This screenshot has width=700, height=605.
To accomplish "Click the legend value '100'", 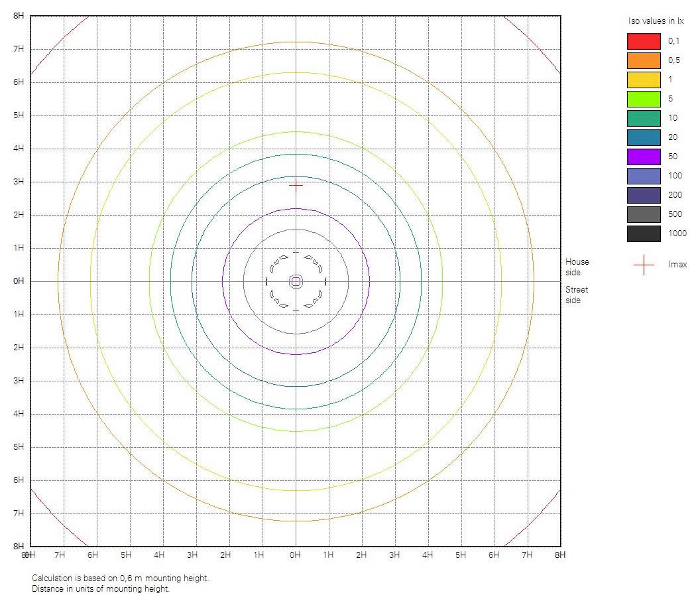I will click(675, 176).
